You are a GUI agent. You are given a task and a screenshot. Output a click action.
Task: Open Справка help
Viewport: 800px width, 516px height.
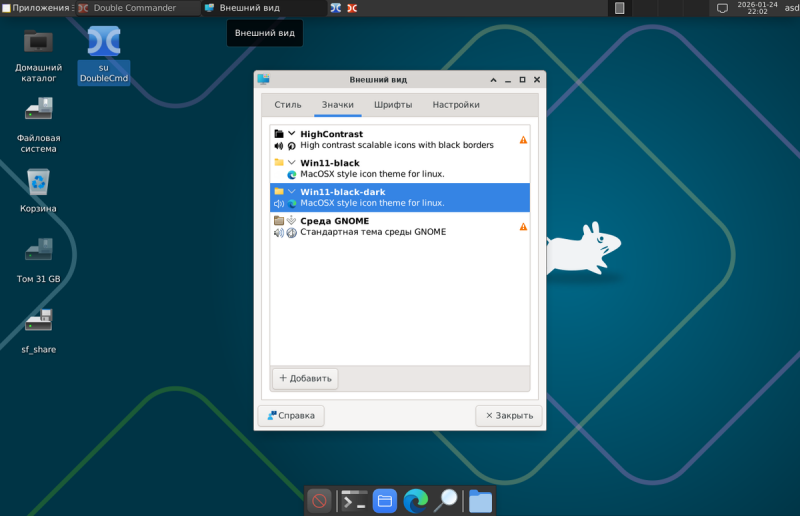point(291,415)
